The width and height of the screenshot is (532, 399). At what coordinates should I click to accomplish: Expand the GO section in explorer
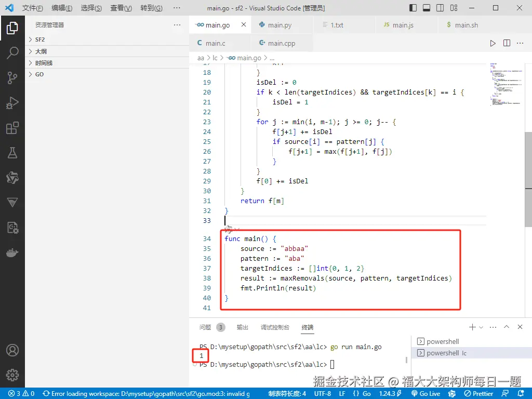pyautogui.click(x=107, y=74)
